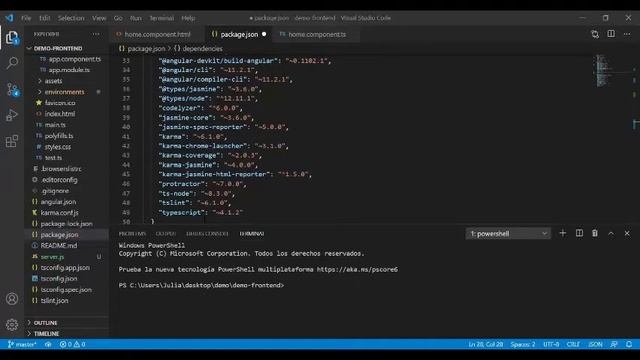Click Synchronize Changes icon in status bar

pos(48,344)
